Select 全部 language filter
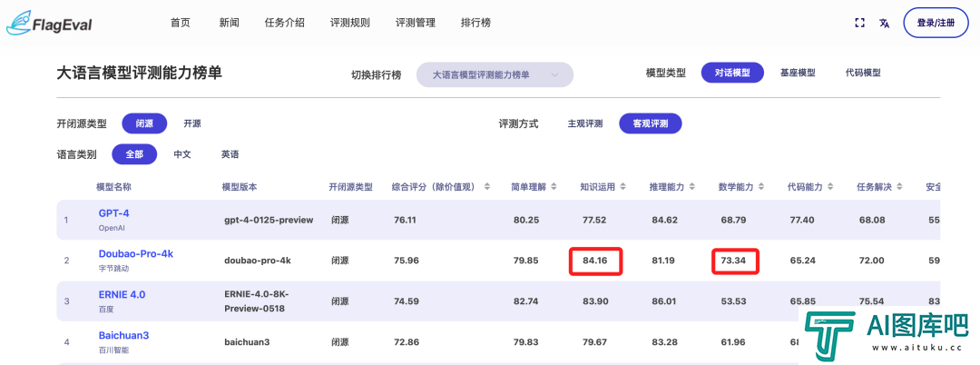The width and height of the screenshot is (980, 365). pos(134,154)
